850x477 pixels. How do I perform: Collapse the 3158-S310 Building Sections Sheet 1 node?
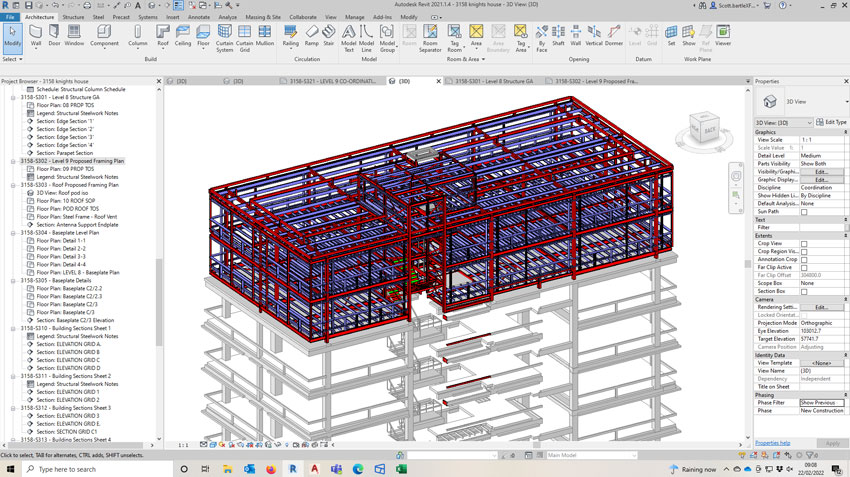coord(13,327)
